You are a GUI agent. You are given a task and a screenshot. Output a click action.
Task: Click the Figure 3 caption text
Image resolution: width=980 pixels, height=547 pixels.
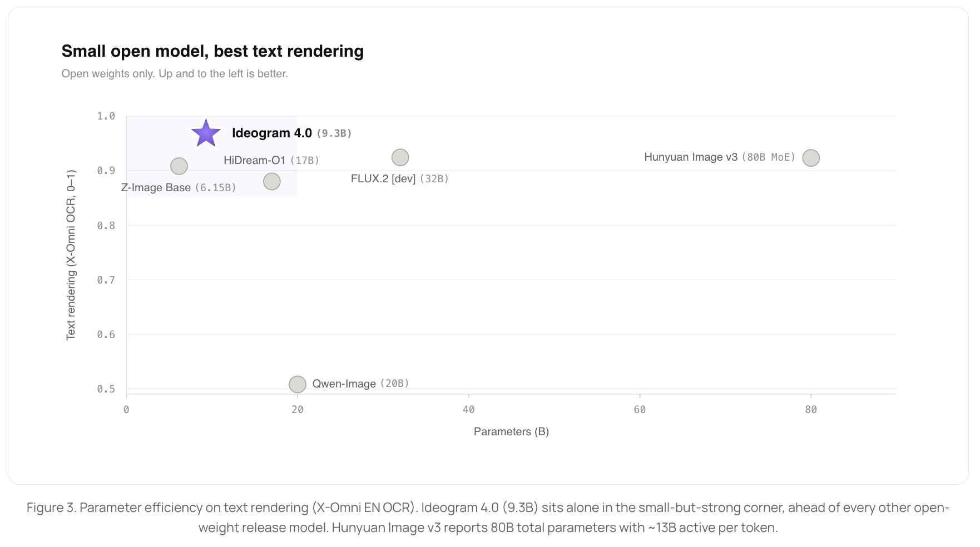tap(488, 518)
